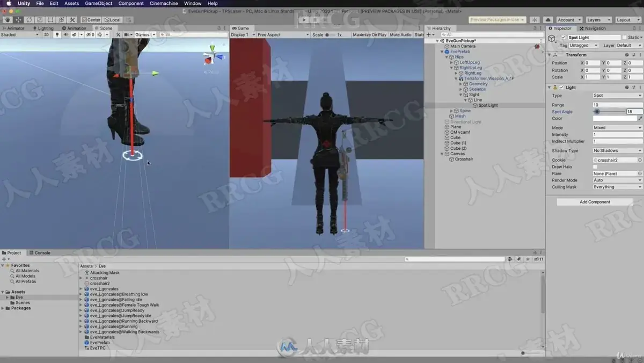
Task: Open the Cookie texture object picker
Action: (640, 160)
